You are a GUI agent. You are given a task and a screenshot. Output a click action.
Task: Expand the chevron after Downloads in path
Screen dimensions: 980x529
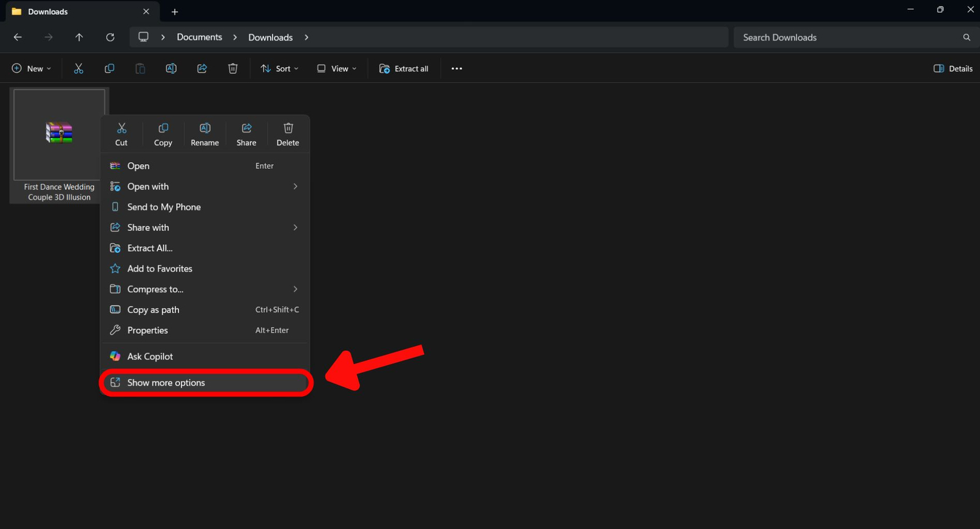point(307,37)
